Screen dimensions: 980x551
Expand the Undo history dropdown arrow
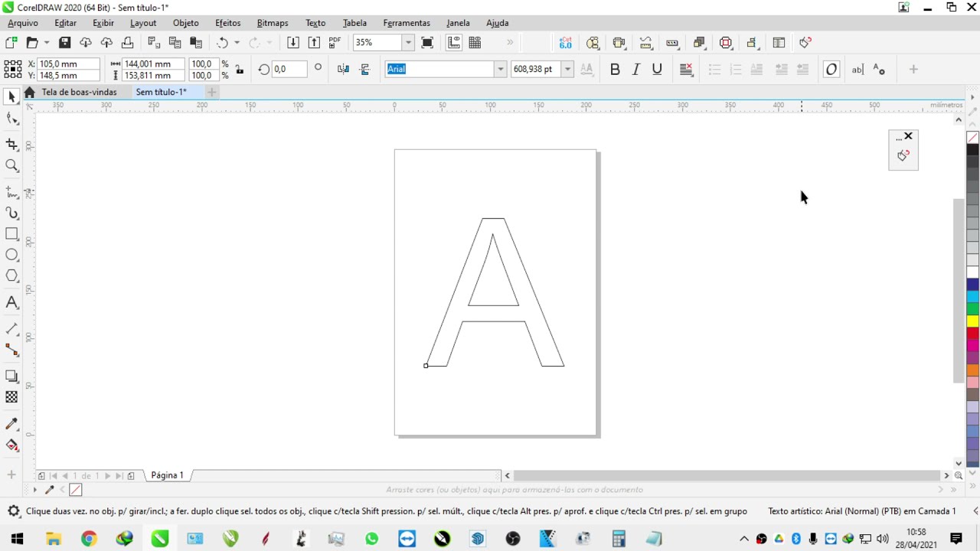(x=237, y=43)
